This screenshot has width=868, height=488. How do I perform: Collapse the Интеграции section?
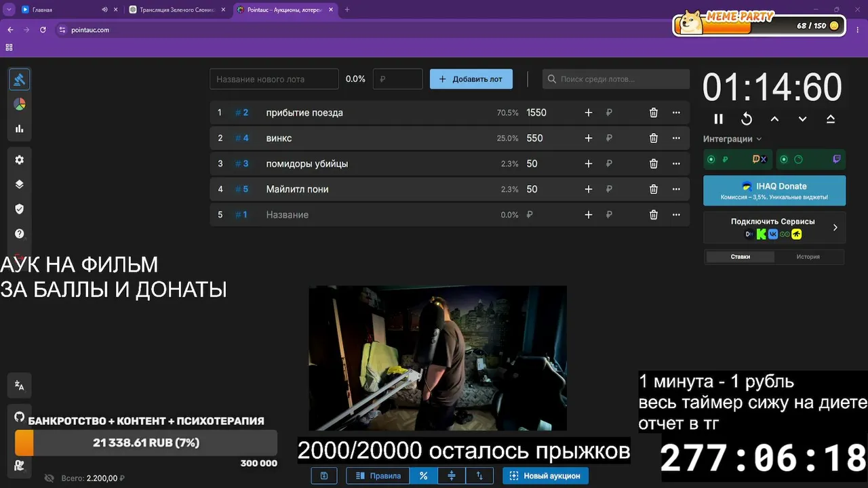732,139
